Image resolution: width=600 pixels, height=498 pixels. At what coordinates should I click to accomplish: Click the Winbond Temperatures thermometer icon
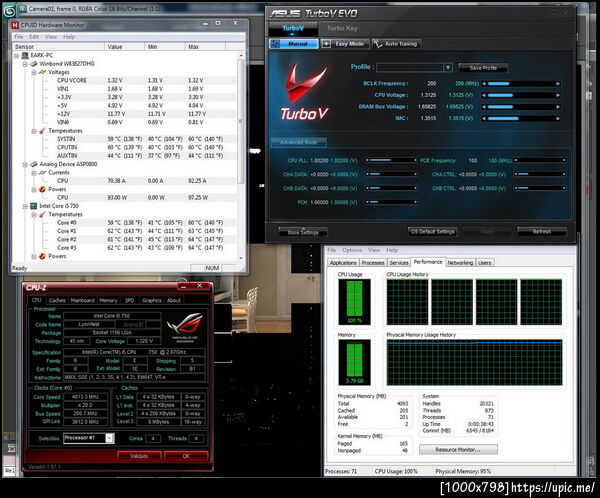[42, 131]
